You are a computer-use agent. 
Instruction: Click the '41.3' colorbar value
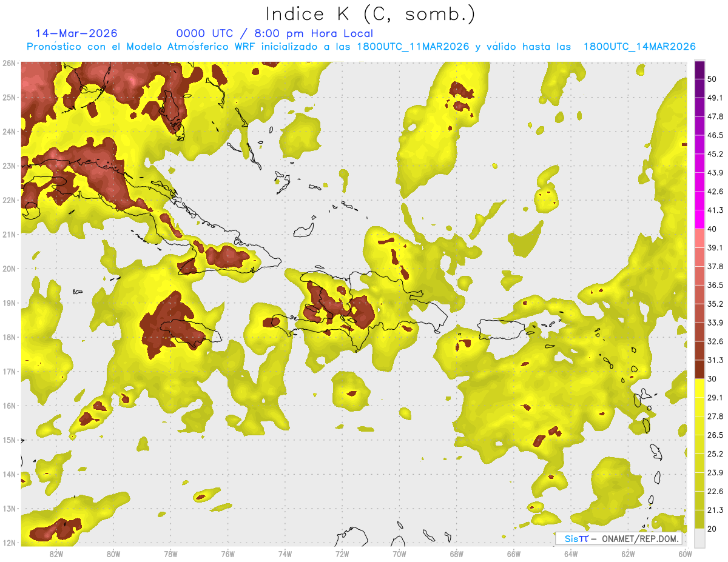(715, 210)
